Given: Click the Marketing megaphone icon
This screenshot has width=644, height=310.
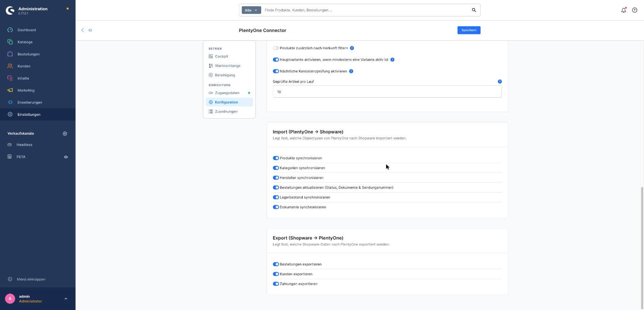Looking at the screenshot, I should click(x=10, y=90).
